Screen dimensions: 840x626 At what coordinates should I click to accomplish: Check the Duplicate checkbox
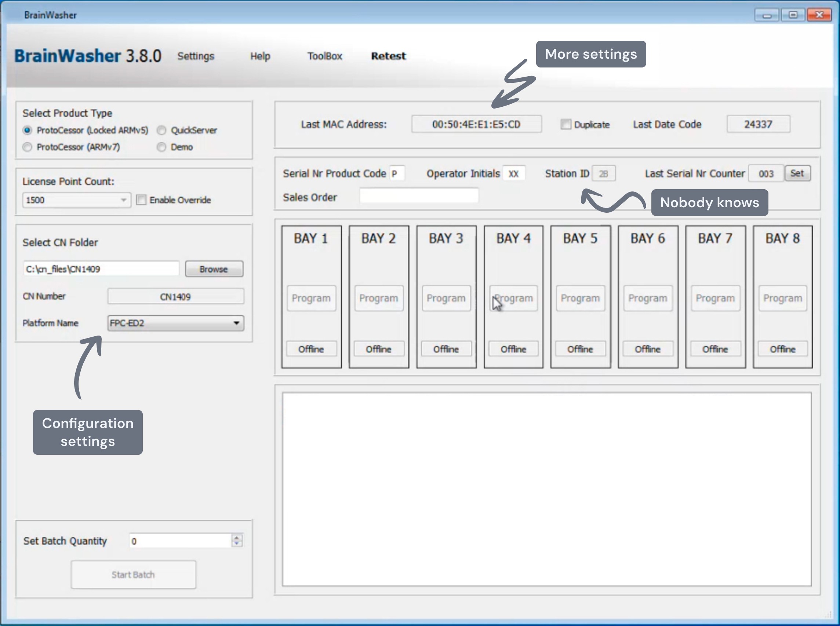(x=565, y=124)
